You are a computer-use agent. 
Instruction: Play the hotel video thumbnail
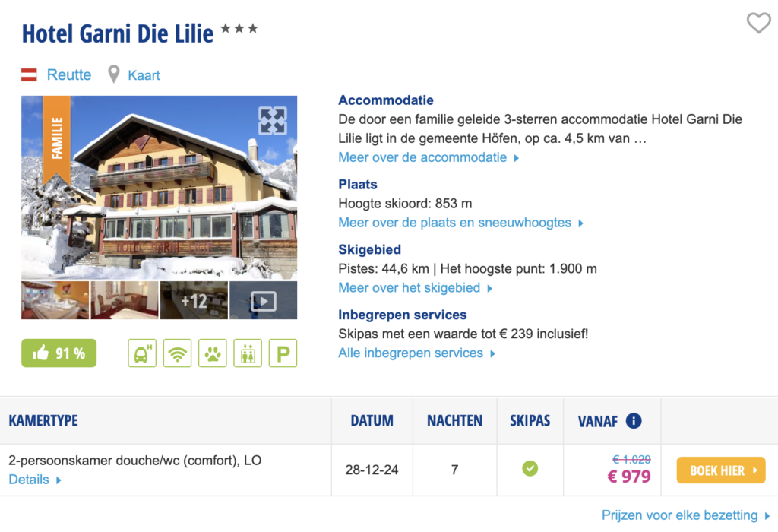pos(263,301)
